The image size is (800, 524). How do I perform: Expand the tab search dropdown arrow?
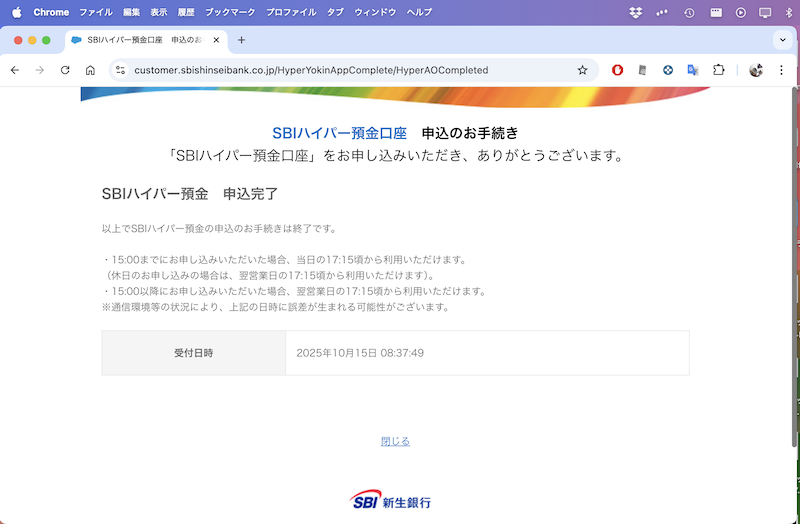click(x=782, y=40)
